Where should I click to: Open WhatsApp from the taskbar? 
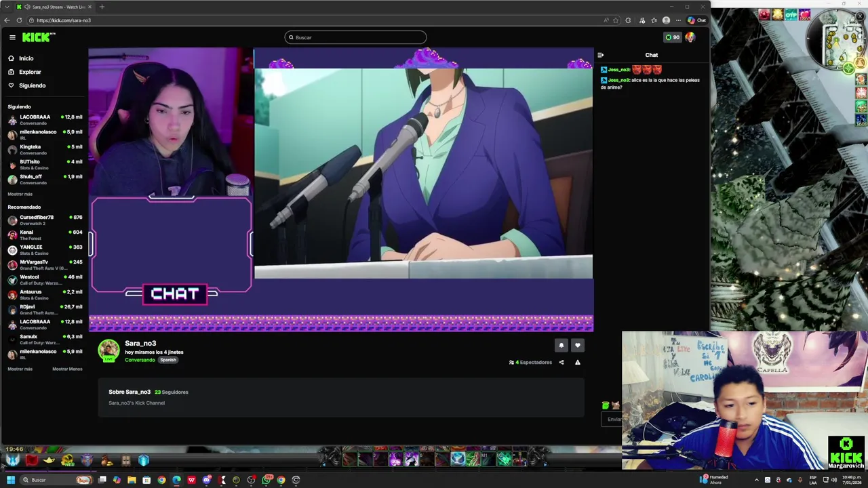pos(266,480)
